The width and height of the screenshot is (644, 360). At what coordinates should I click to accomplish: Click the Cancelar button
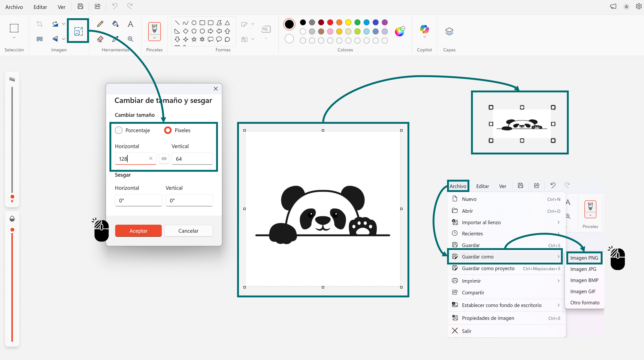coord(188,231)
